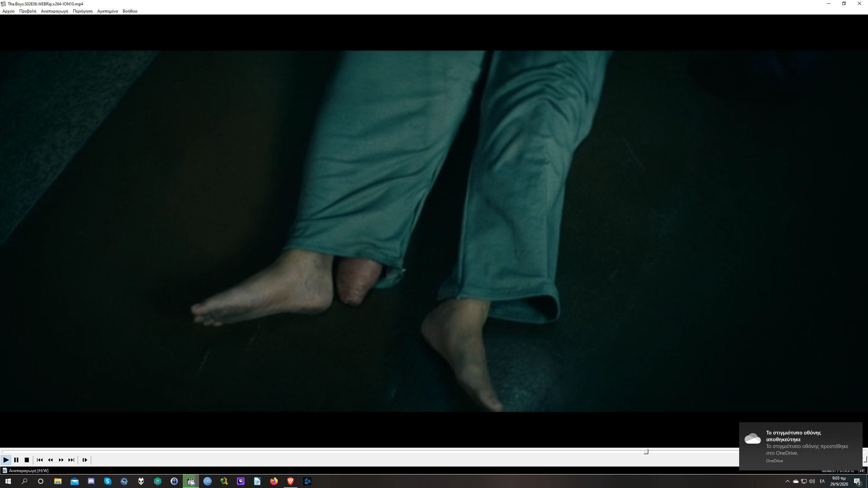Open Windows Search from taskbar
Viewport: 868px width, 488px height.
tap(24, 481)
